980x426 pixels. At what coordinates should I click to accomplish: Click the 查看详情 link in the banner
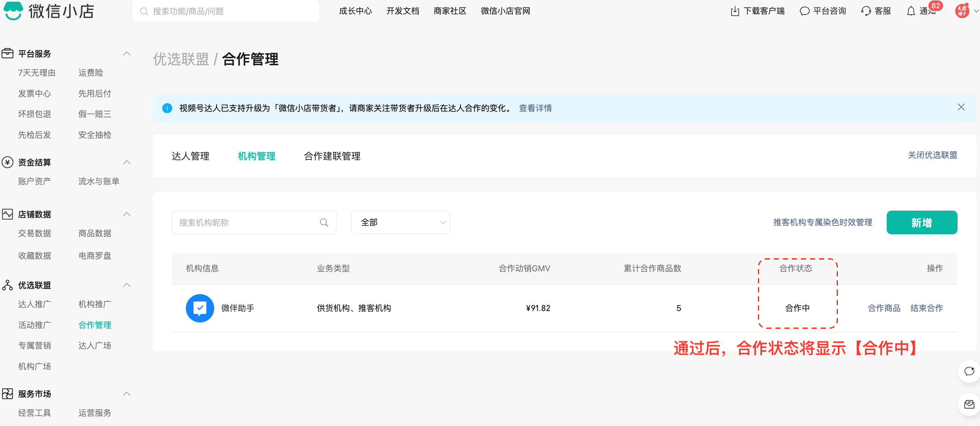click(535, 108)
